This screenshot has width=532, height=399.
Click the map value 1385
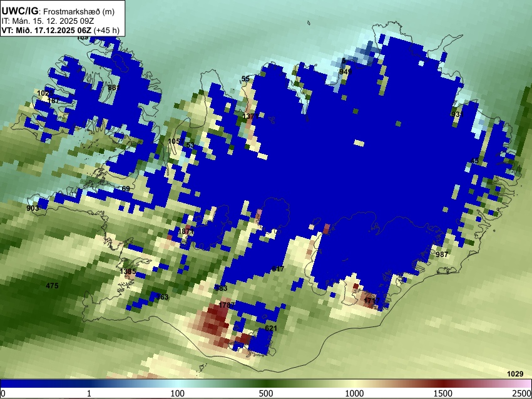point(128,271)
